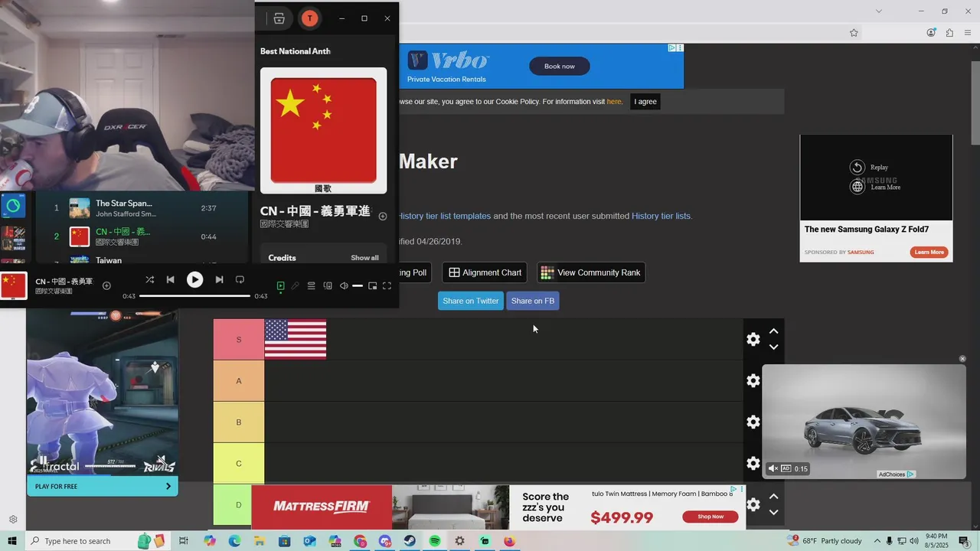This screenshot has height=551, width=980.
Task: Move D tier row up
Action: pyautogui.click(x=773, y=497)
